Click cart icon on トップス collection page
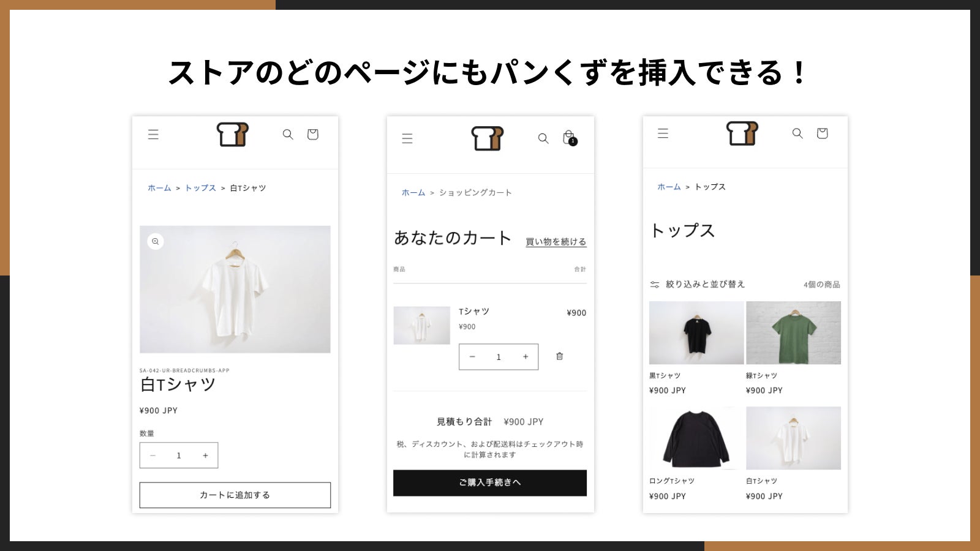Screen dimensions: 980x551 822,133
